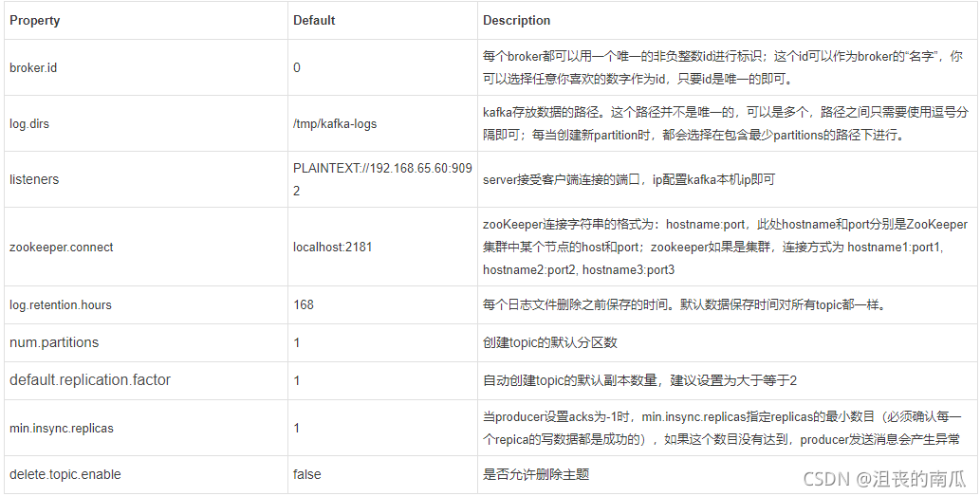Click the broker.id description text

pyautogui.click(x=723, y=67)
